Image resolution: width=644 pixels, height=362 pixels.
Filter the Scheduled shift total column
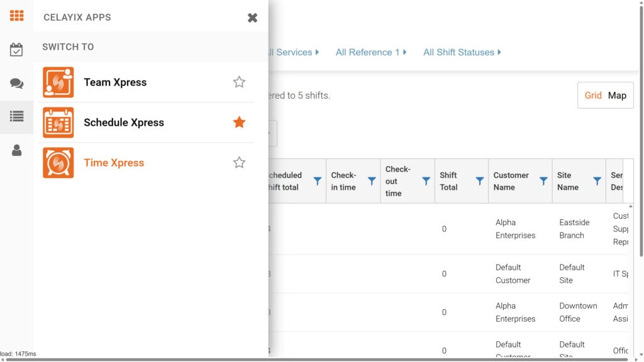(318, 181)
